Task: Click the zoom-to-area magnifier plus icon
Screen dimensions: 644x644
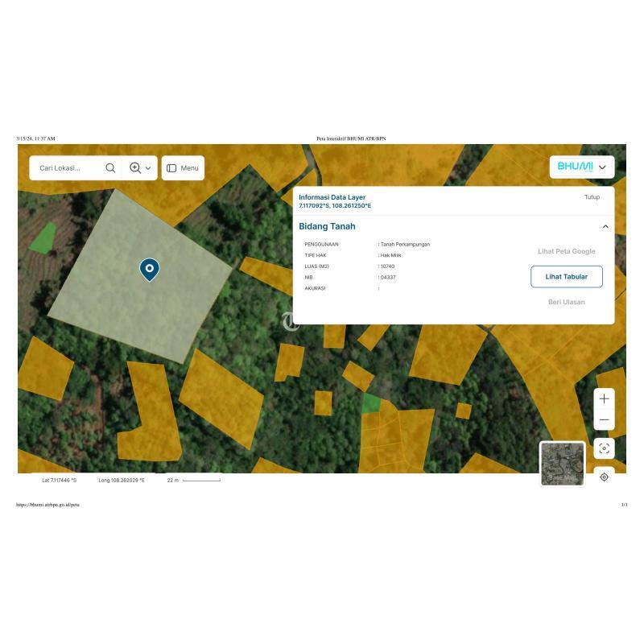Action: pyautogui.click(x=135, y=168)
